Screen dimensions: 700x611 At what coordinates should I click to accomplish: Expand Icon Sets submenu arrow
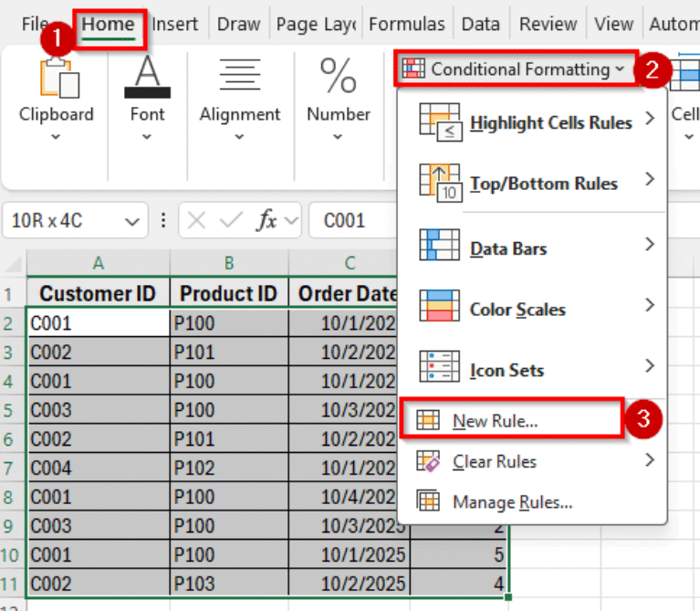(650, 366)
